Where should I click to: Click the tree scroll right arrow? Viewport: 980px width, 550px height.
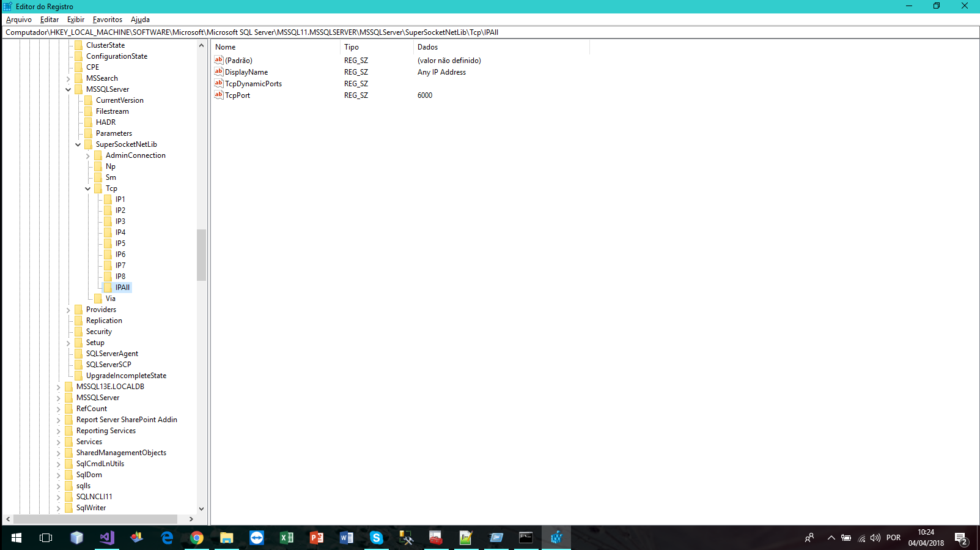tap(191, 519)
